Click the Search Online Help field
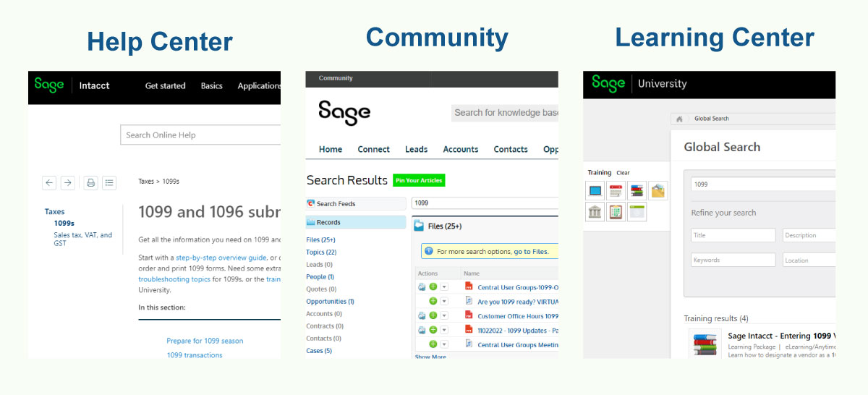This screenshot has width=868, height=395. click(200, 135)
